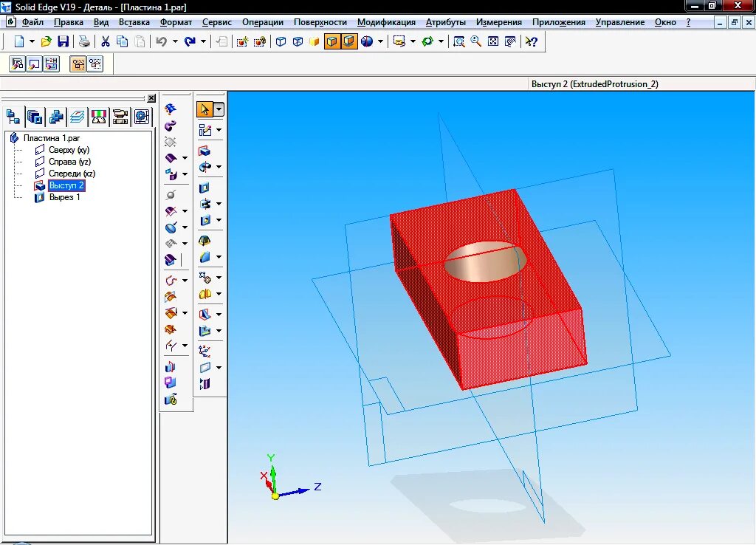Select Вырез 1 in the feature tree
The width and height of the screenshot is (756, 545).
pos(64,197)
